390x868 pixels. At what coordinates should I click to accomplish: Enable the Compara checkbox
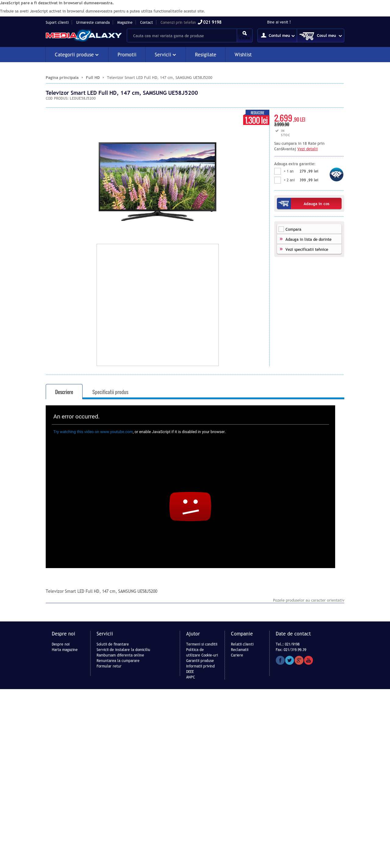pos(281,229)
